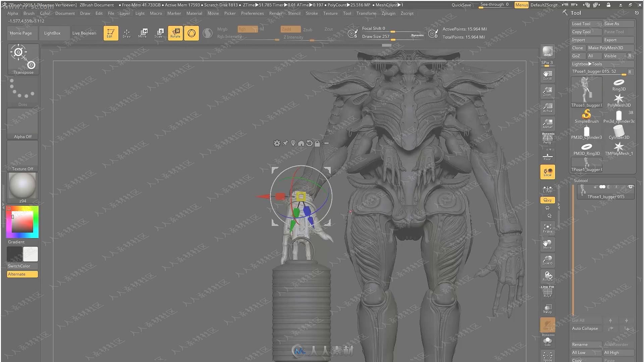This screenshot has height=362, width=644.
Task: Select the Cylinder3D tool
Action: click(619, 132)
